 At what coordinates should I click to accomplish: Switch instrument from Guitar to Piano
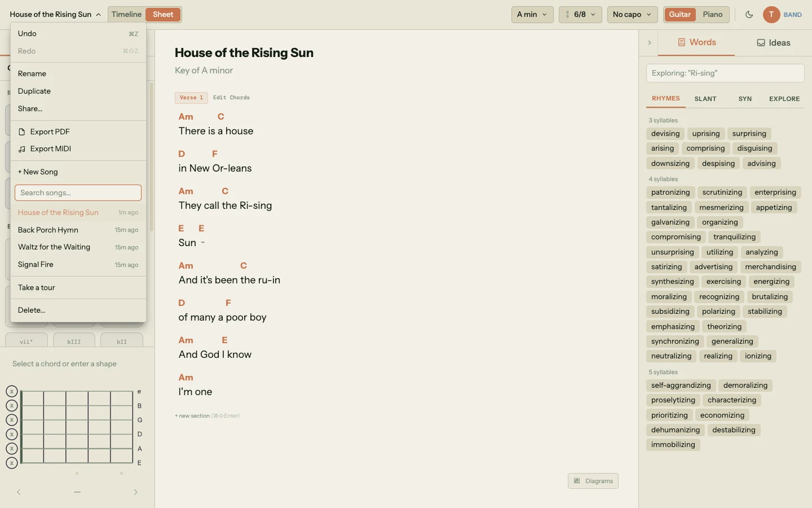click(x=712, y=15)
